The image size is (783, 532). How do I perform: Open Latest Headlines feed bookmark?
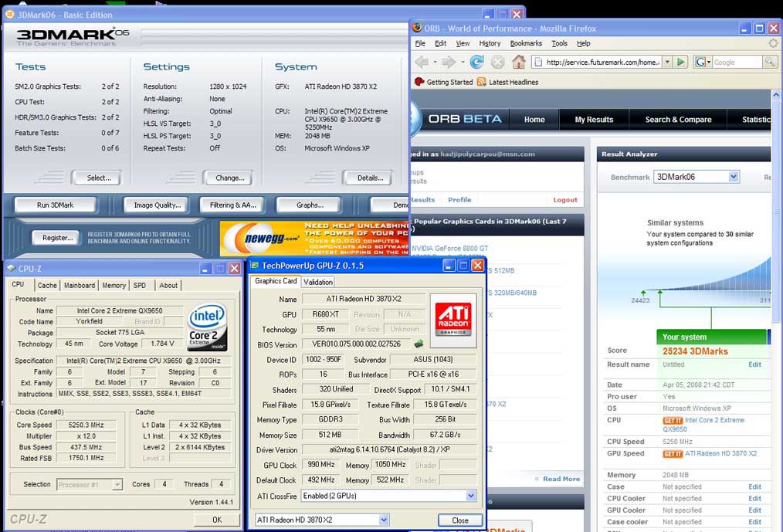tap(508, 82)
